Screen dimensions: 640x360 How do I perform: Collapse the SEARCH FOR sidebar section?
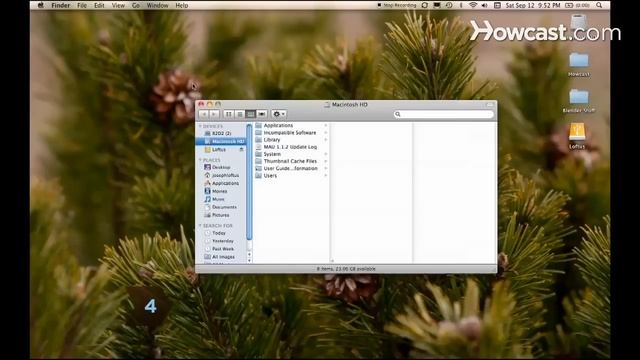(x=200, y=226)
